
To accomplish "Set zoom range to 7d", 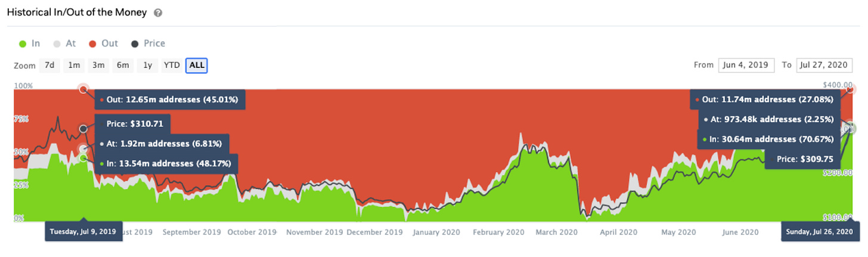I will [49, 65].
